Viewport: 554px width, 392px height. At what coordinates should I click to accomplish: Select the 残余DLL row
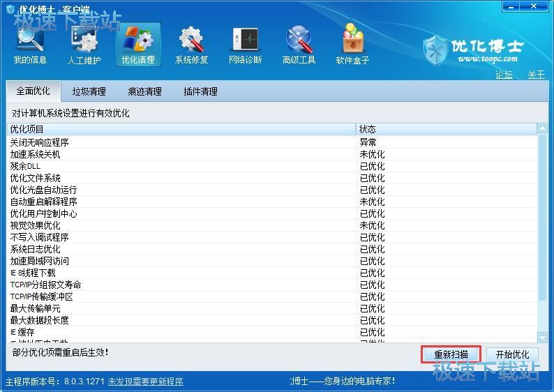pos(271,166)
